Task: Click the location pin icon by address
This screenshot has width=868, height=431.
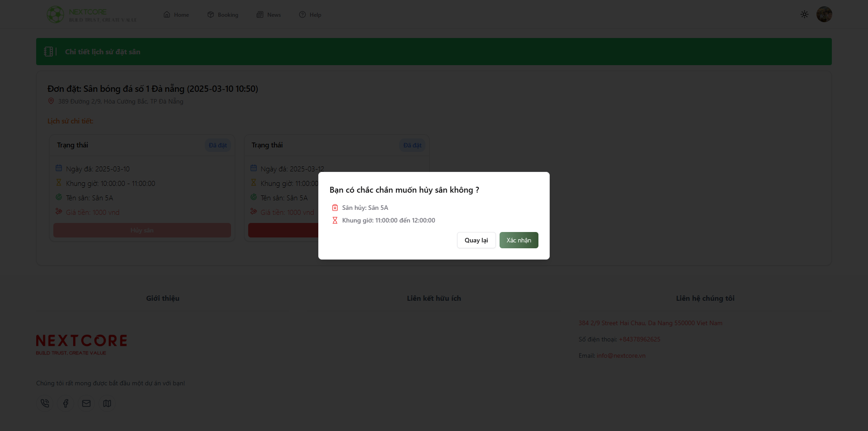Action: pos(51,101)
